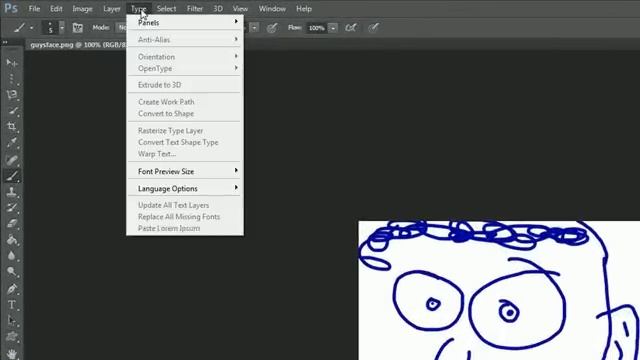Choose Convert Text Shape Type
Image resolution: width=640 pixels, height=360 pixels.
click(185, 142)
